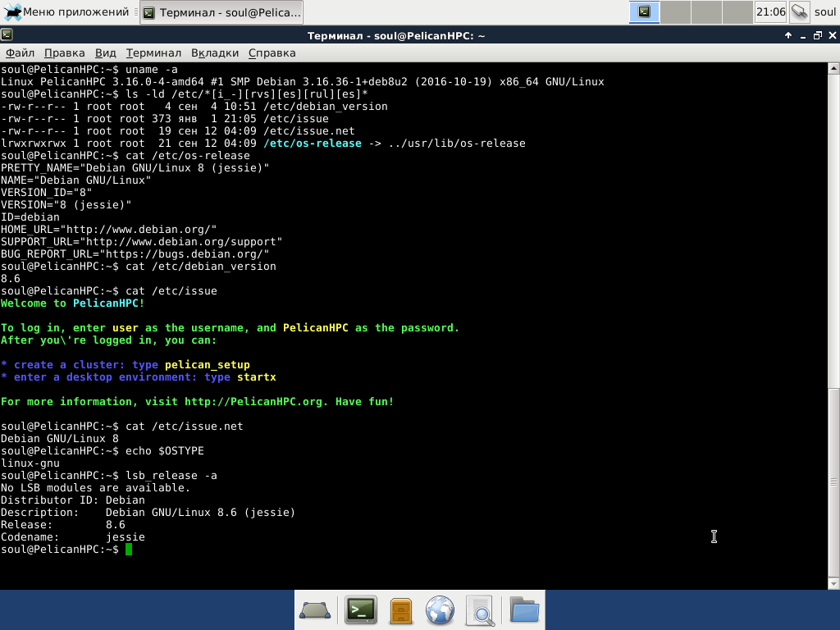Click the yellow 'pelican_setup' text

(x=208, y=365)
